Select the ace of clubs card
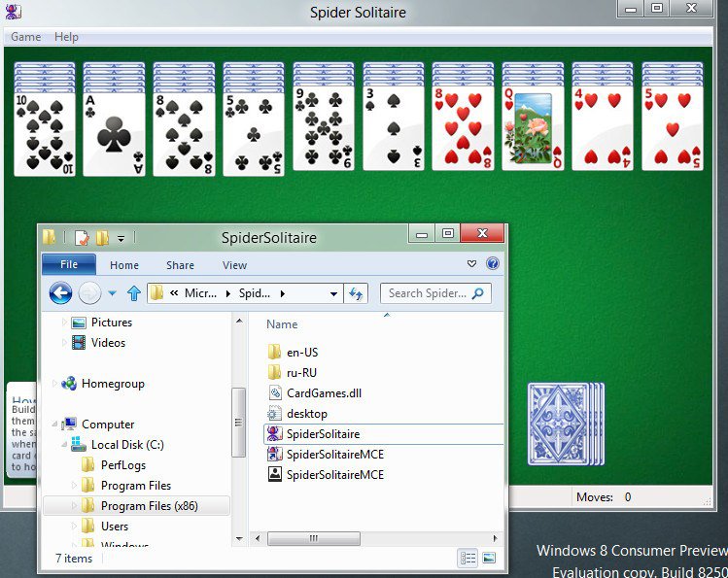The width and height of the screenshot is (728, 578). click(115, 134)
